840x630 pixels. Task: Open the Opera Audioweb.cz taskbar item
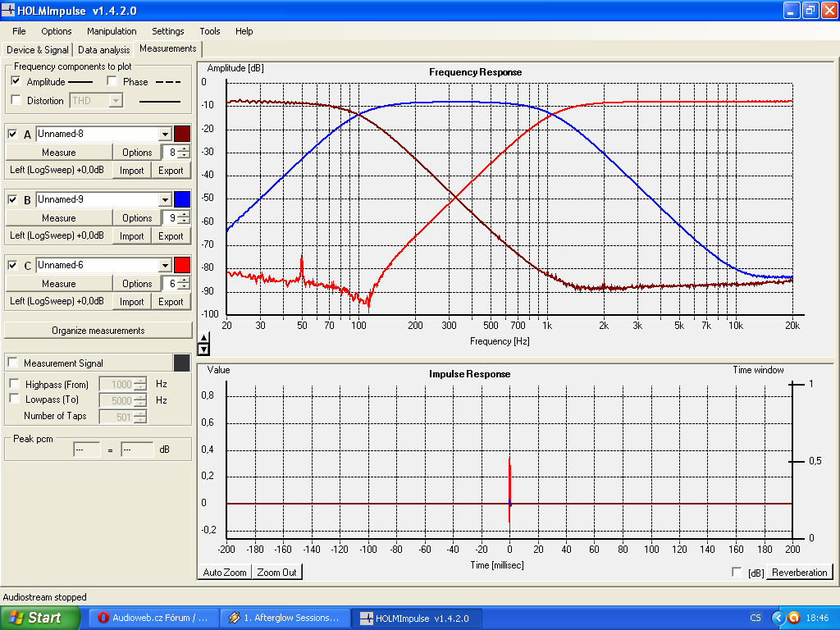154,618
